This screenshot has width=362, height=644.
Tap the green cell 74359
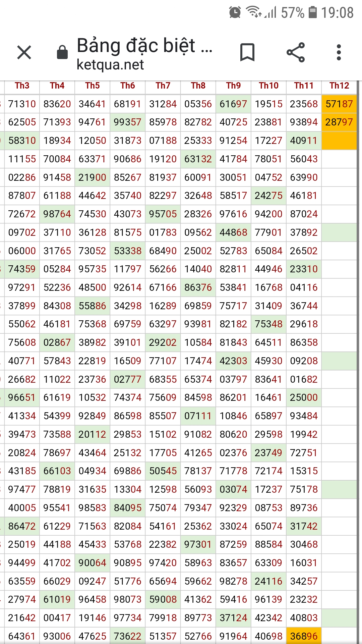tap(22, 269)
